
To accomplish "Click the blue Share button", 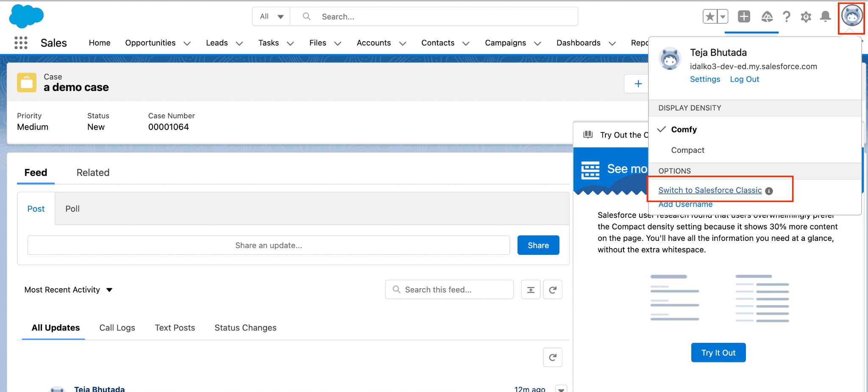I will [538, 245].
